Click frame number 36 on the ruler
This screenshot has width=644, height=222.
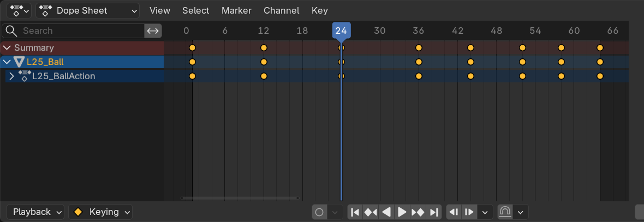point(419,31)
